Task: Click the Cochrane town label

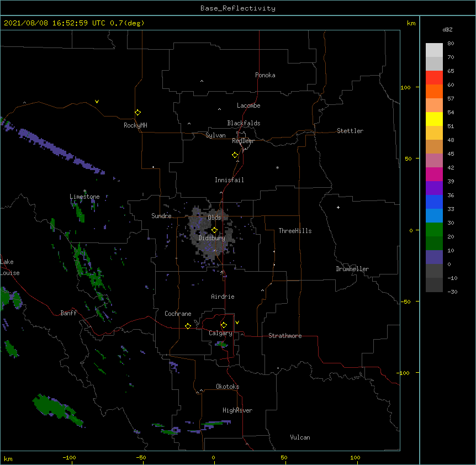Action: click(x=178, y=314)
